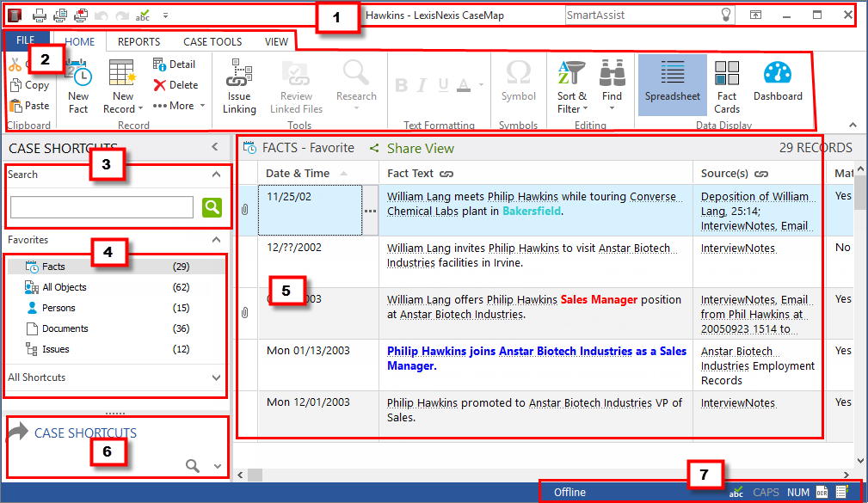Open the CASE TOOLS tab

(212, 41)
